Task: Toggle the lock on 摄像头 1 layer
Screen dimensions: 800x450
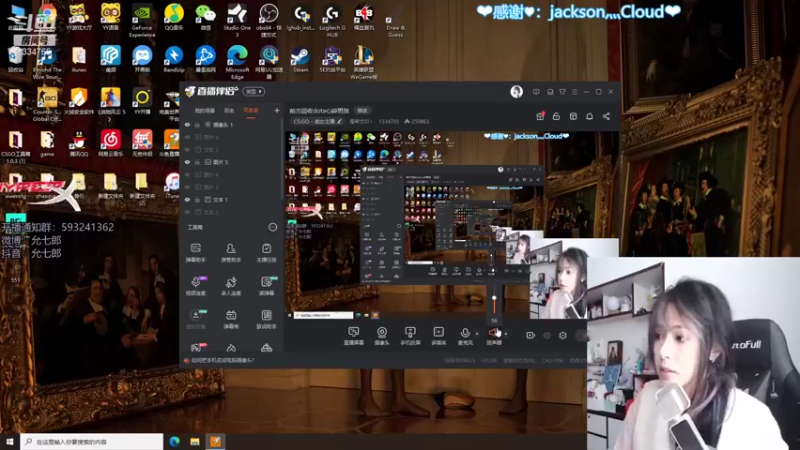Action: point(197,124)
